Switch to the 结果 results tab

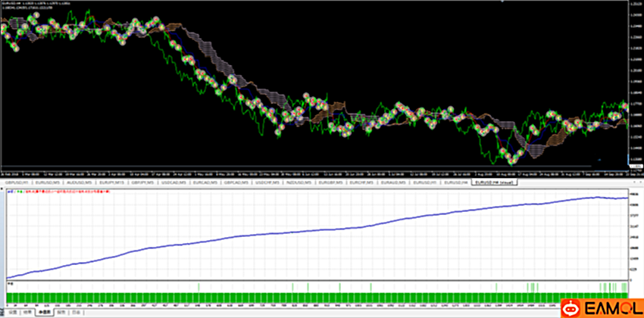[x=27, y=312]
